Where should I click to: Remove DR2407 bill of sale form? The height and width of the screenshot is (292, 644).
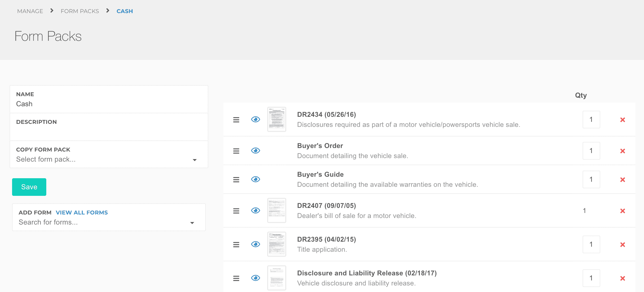[x=623, y=211]
